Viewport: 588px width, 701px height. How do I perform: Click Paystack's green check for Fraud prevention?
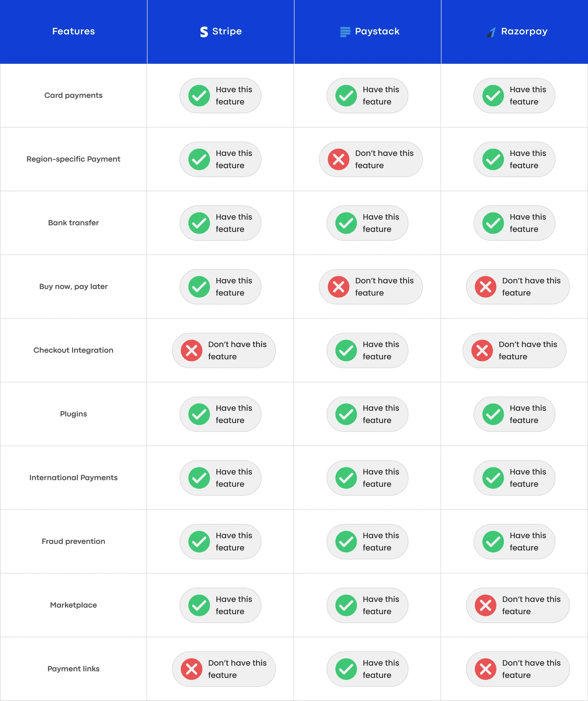(x=346, y=541)
